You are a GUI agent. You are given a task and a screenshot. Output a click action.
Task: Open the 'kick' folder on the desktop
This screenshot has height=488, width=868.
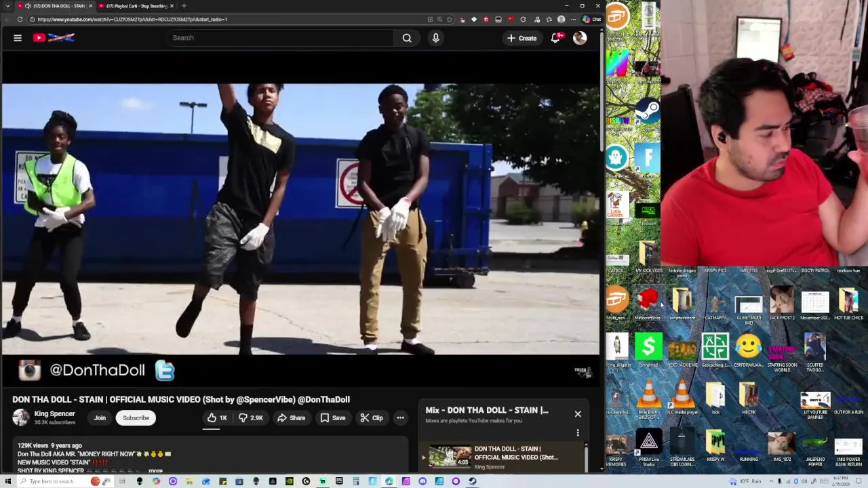click(x=715, y=399)
